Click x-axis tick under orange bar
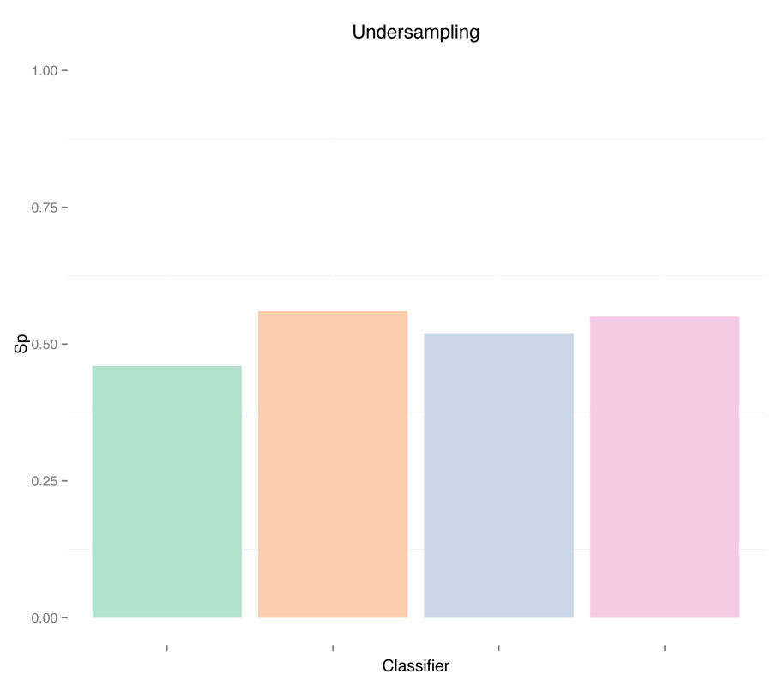The width and height of the screenshot is (784, 686). (x=333, y=648)
